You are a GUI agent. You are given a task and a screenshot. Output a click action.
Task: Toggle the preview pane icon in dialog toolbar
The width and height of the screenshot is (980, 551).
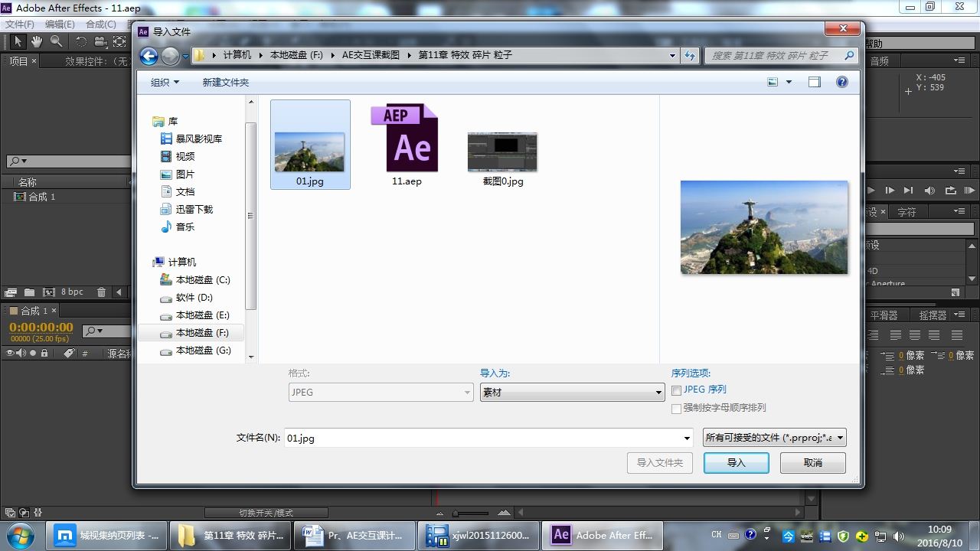pyautogui.click(x=814, y=82)
